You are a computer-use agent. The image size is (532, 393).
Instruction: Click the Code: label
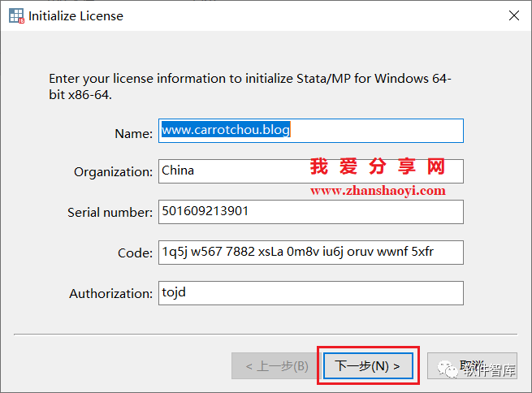tap(135, 253)
